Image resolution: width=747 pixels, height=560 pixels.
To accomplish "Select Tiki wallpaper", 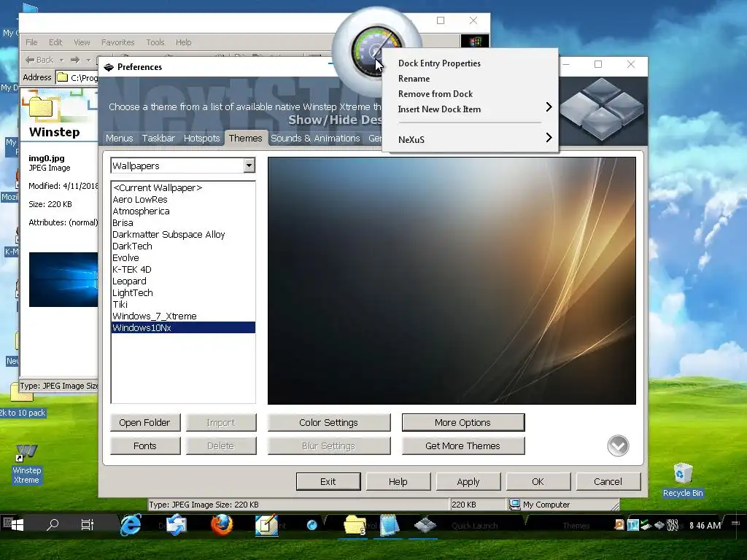I will click(183, 304).
